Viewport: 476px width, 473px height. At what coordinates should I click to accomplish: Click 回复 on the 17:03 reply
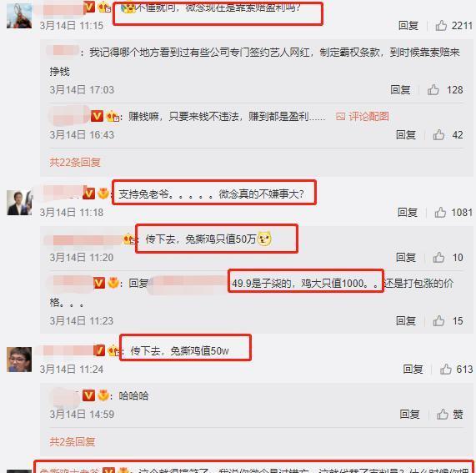tap(400, 89)
